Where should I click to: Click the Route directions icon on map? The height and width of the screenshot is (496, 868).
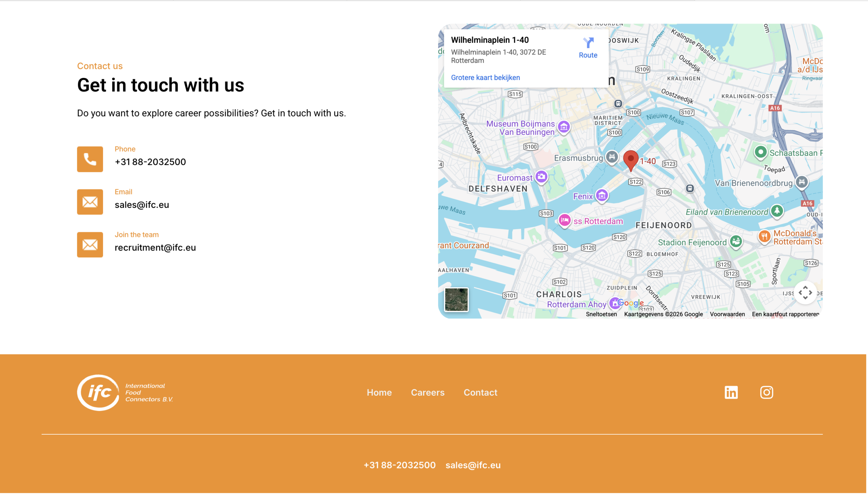(588, 43)
